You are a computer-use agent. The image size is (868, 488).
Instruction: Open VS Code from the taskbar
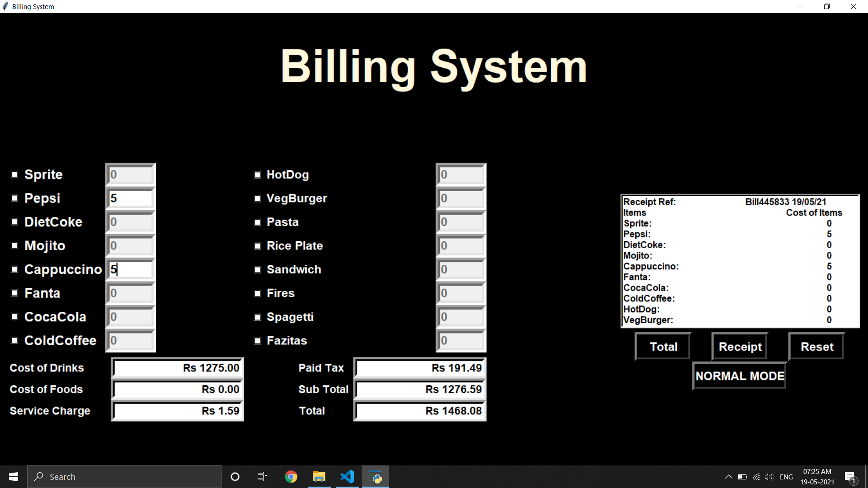(x=347, y=476)
